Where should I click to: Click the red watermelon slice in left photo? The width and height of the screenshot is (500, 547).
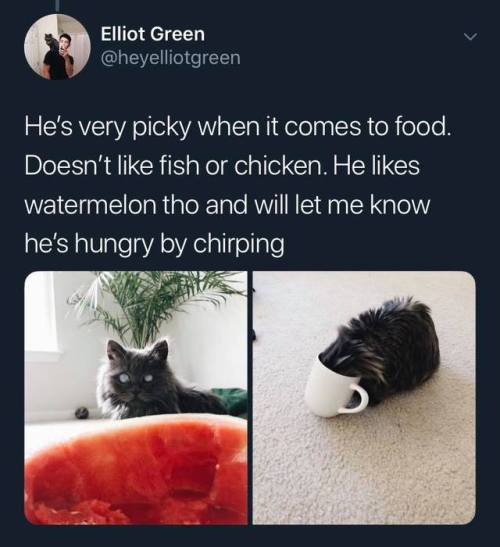136,469
